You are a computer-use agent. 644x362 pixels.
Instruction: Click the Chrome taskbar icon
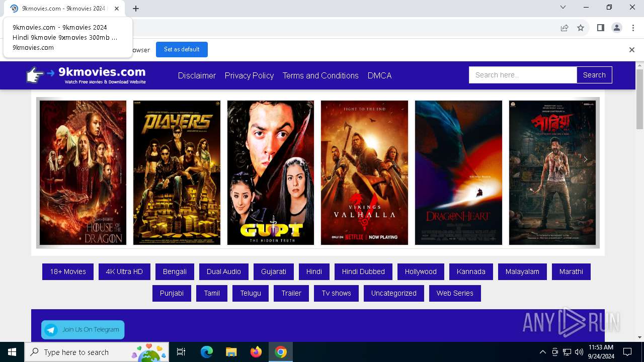click(x=281, y=352)
